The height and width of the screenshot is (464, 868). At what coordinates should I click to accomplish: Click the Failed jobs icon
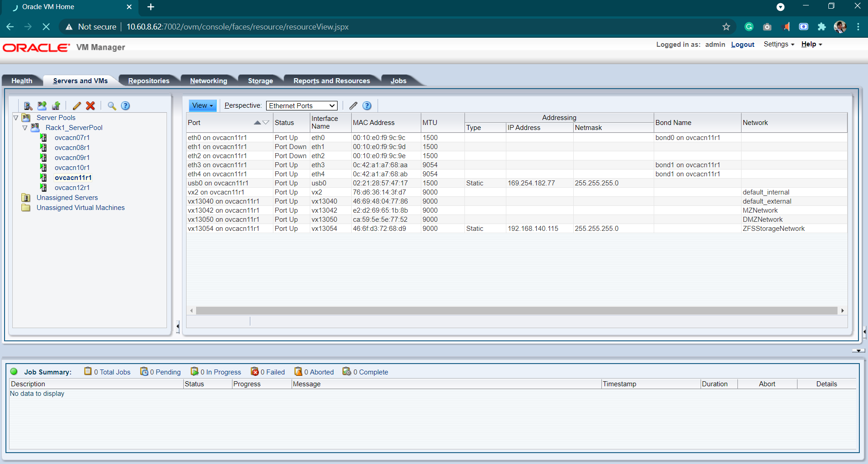(255, 371)
